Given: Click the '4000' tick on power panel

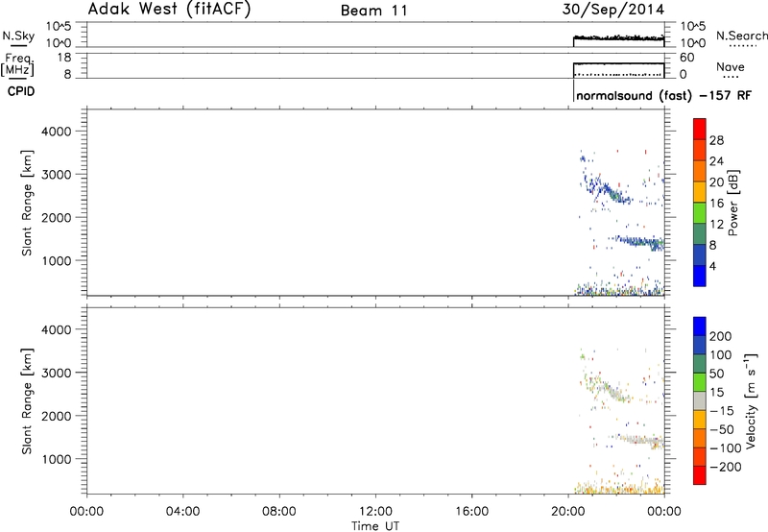Looking at the screenshot, I should (x=56, y=132).
